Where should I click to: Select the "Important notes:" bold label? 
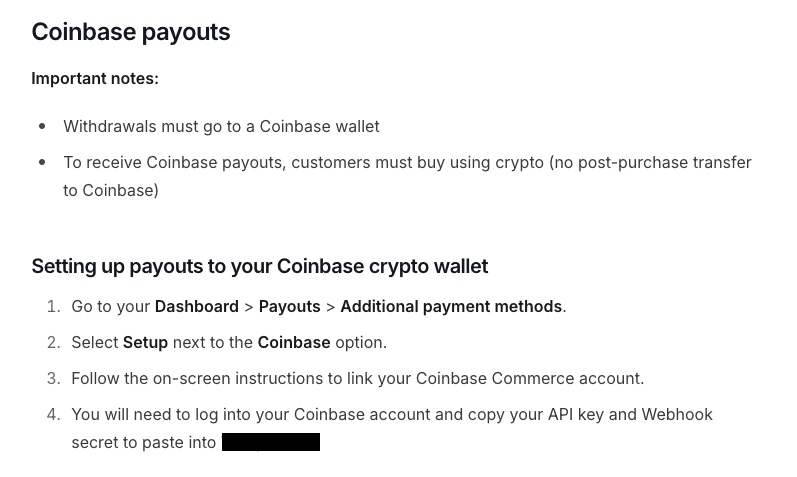pyautogui.click(x=95, y=78)
